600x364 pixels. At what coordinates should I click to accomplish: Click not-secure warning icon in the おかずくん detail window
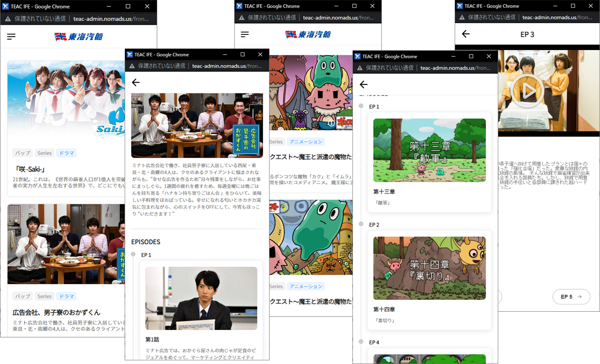132,66
